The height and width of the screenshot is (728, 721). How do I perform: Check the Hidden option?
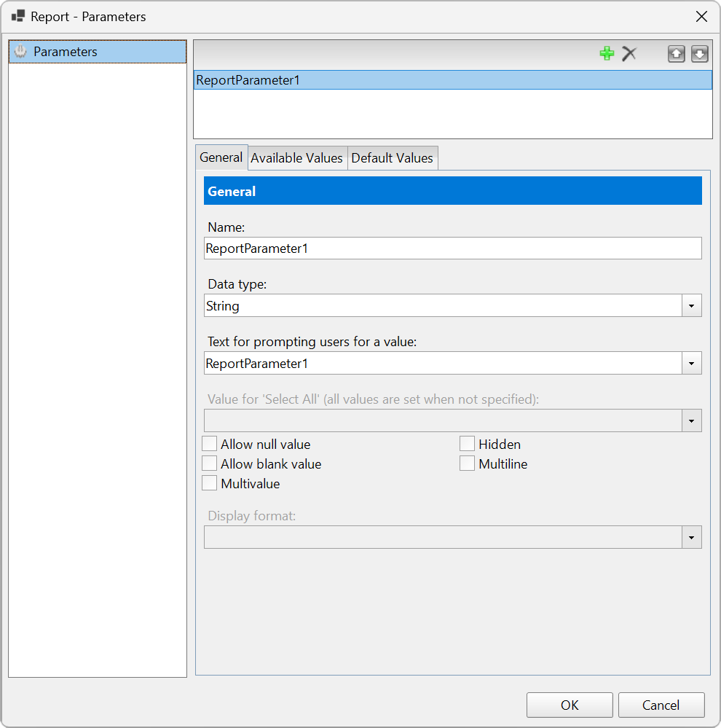tap(468, 444)
